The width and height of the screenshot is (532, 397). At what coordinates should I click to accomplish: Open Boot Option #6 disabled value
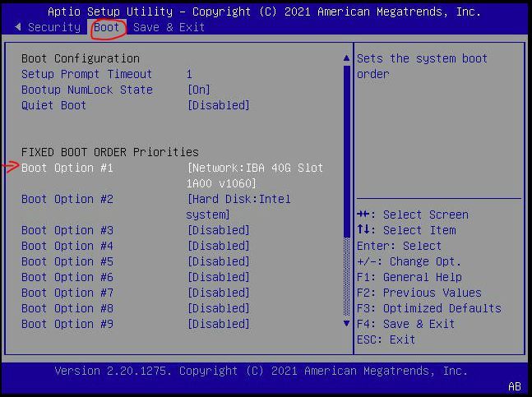(218, 277)
